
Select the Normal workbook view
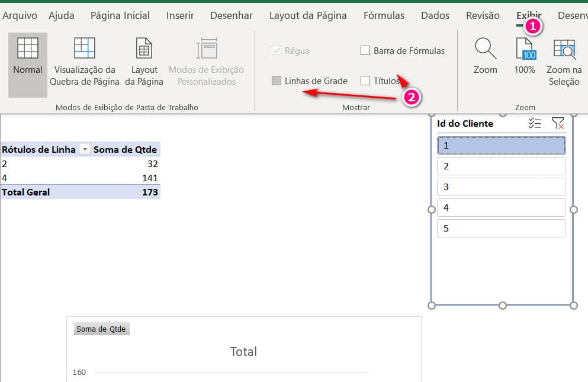[28, 65]
